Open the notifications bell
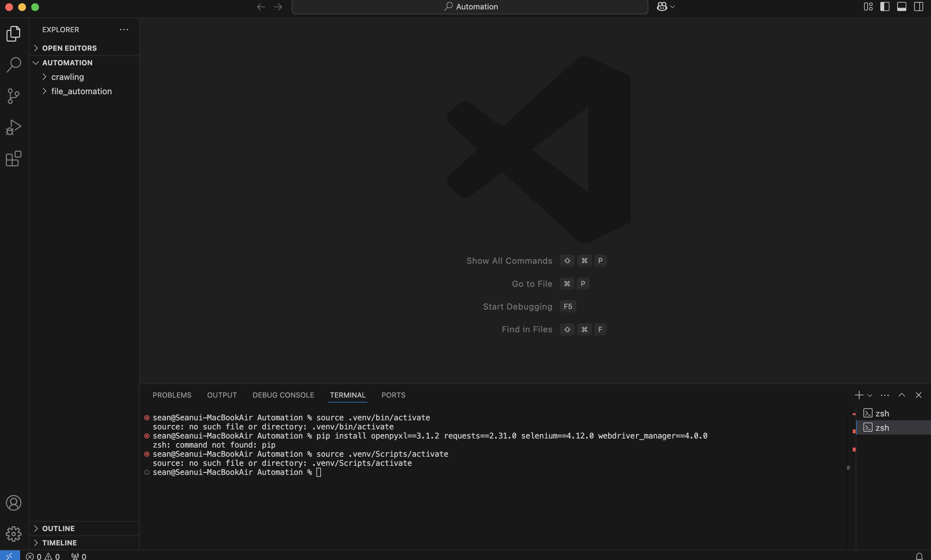Viewport: 931px width, 560px height. (919, 556)
